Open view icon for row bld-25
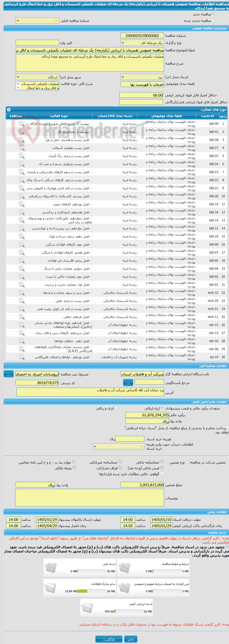Screen dimensions: 229x644 21,156
